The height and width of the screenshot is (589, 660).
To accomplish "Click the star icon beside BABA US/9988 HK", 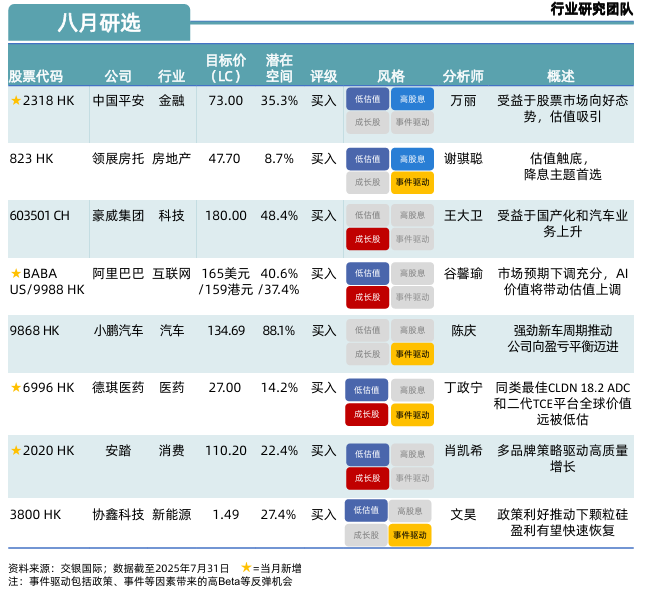I will click(16, 274).
